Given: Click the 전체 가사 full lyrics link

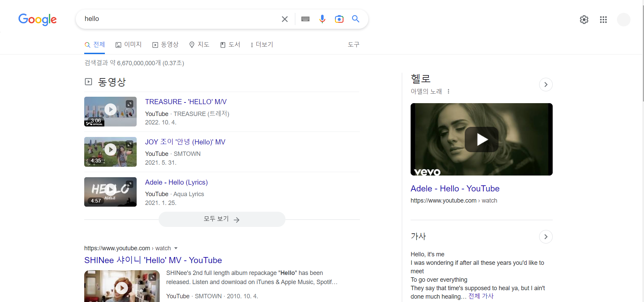Looking at the screenshot, I should click(481, 296).
